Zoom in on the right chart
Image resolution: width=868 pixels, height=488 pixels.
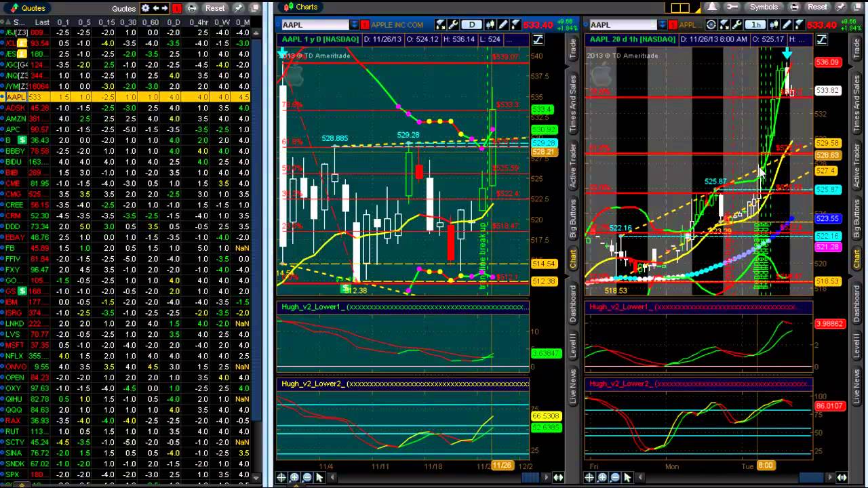602,477
